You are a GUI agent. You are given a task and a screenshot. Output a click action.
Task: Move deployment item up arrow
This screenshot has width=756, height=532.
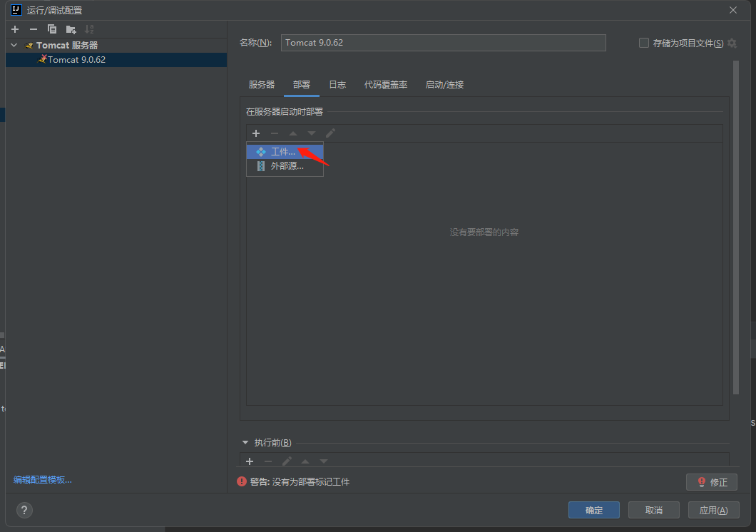click(x=293, y=133)
